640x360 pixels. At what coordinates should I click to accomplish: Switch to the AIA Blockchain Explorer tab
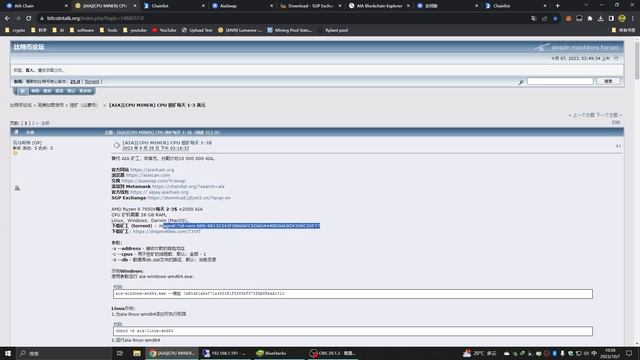(x=379, y=6)
